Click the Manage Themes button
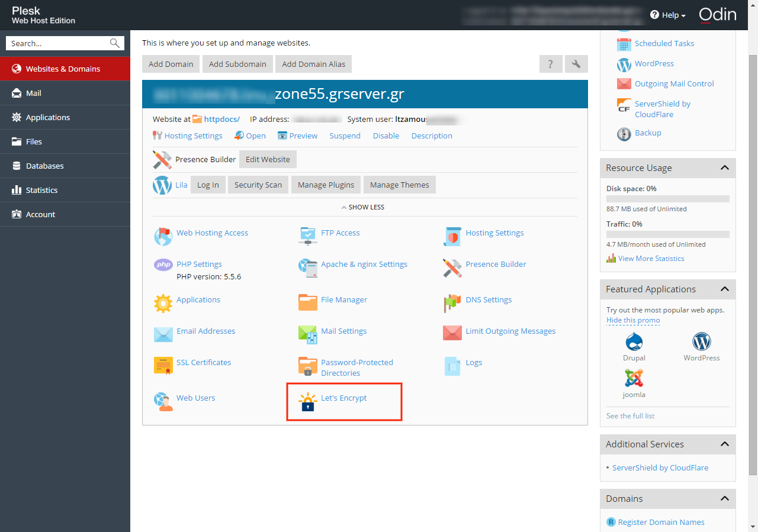The height and width of the screenshot is (532, 758). [x=400, y=185]
